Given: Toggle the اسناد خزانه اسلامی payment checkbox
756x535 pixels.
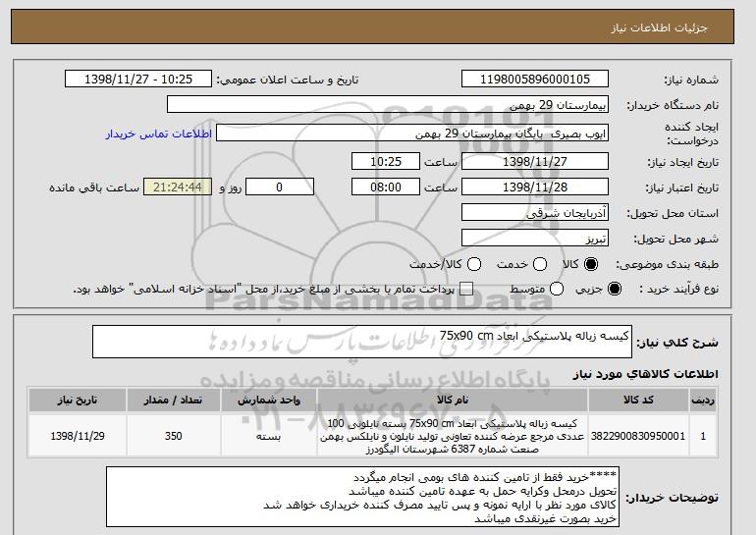Looking at the screenshot, I should coord(465,289).
